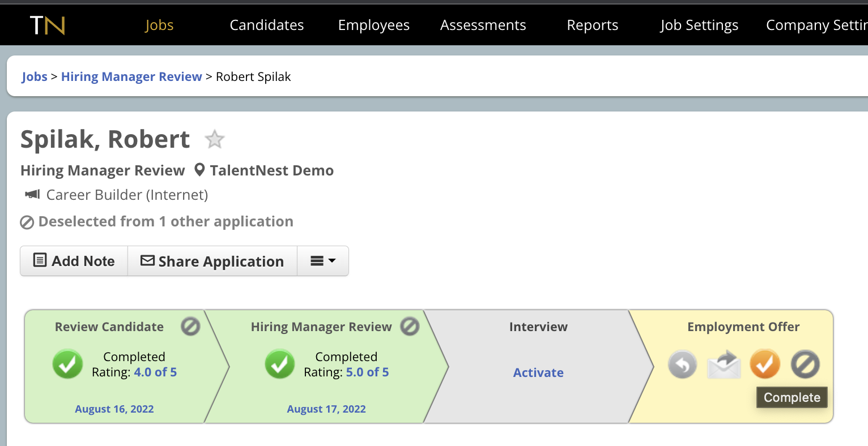Viewport: 868px width, 446px height.
Task: Click the megaphone source icon
Action: (x=32, y=195)
